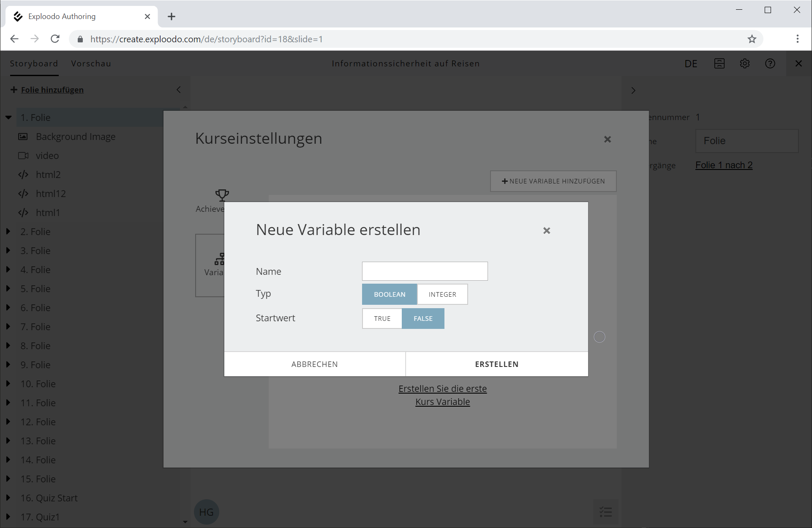Switch to the Vorschau tab
The width and height of the screenshot is (812, 528).
(91, 63)
